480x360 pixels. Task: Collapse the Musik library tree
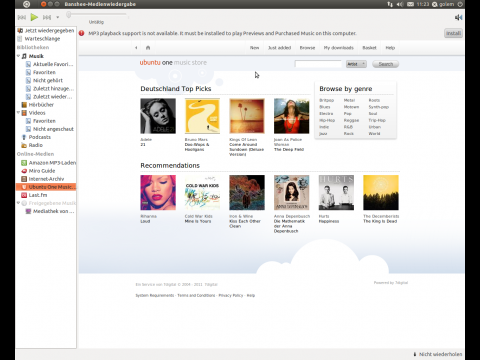pos(18,56)
